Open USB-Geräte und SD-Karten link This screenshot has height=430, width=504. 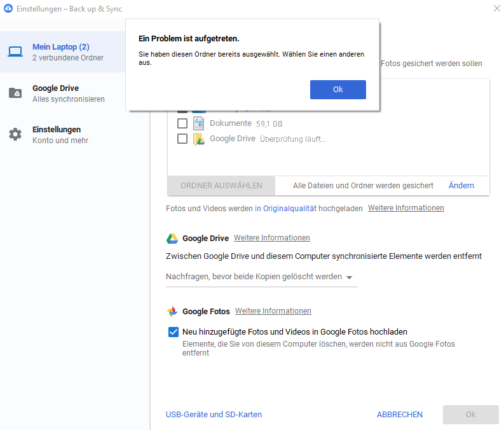coord(214,415)
